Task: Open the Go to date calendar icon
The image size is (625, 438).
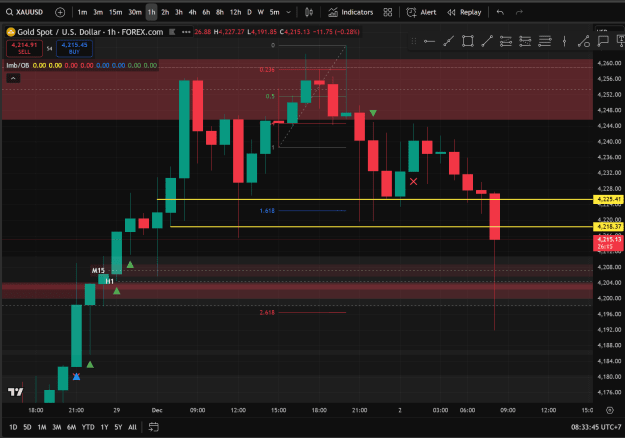Action: 153,427
